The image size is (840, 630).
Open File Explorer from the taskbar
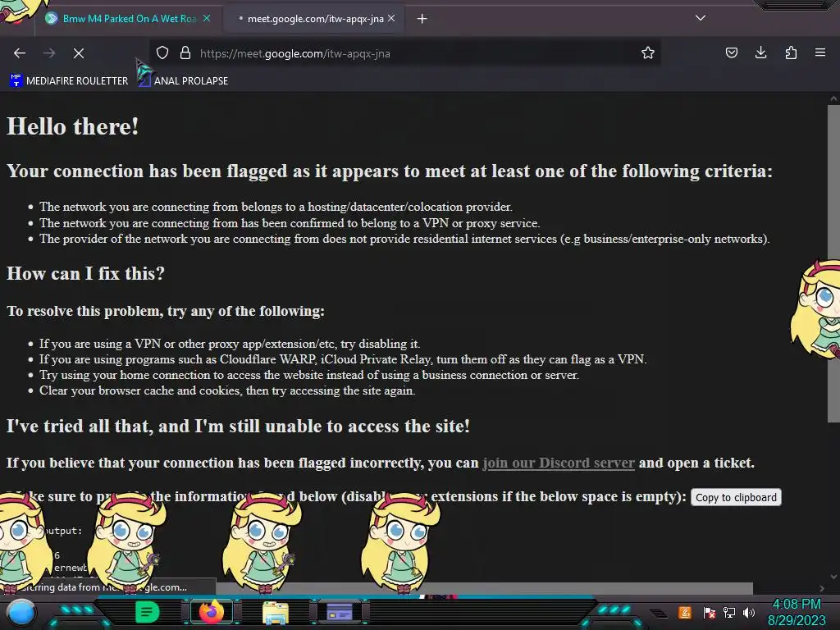tap(276, 613)
